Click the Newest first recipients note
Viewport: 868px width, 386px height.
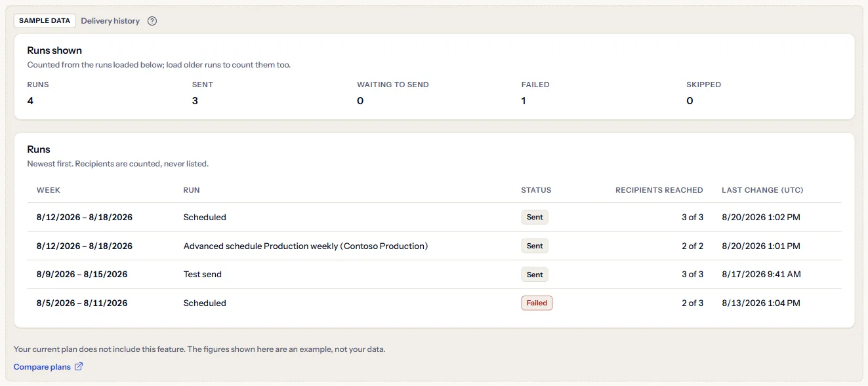click(x=118, y=164)
